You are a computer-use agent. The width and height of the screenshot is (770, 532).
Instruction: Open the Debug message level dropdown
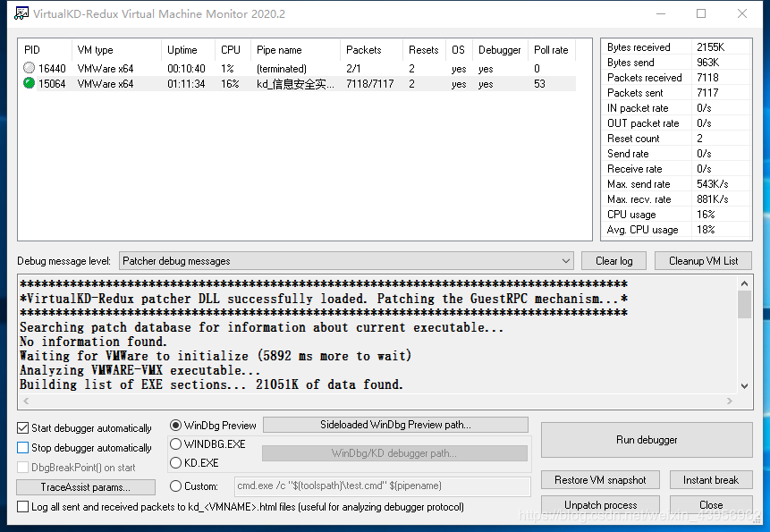click(346, 261)
